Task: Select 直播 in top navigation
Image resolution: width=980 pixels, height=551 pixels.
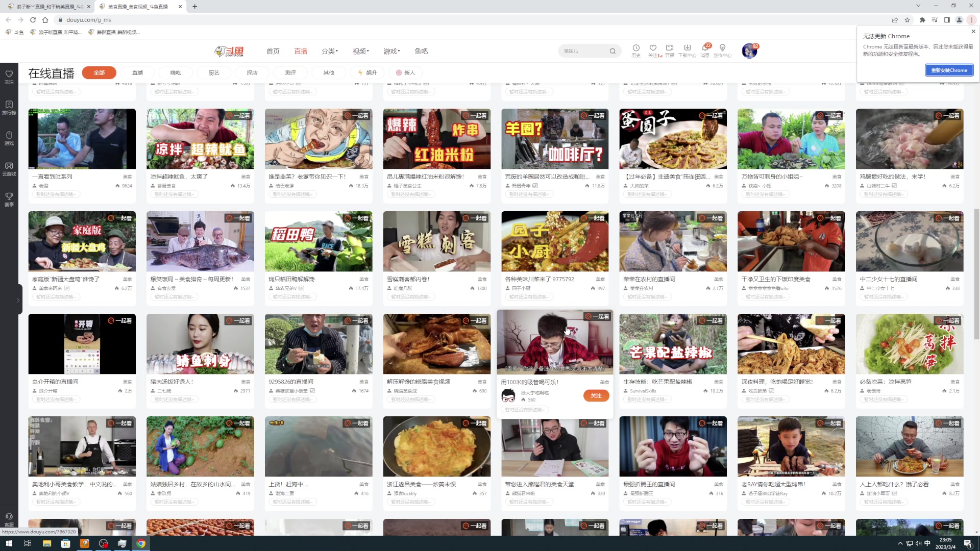Action: [x=301, y=51]
